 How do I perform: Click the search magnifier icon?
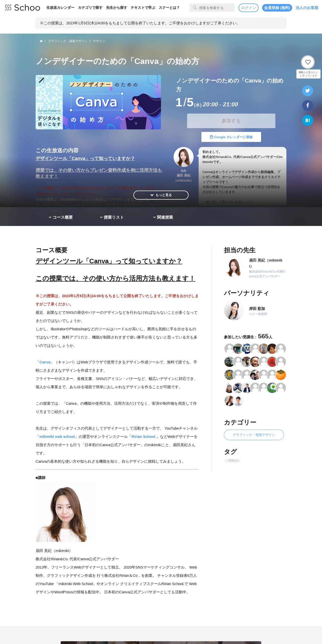click(195, 8)
